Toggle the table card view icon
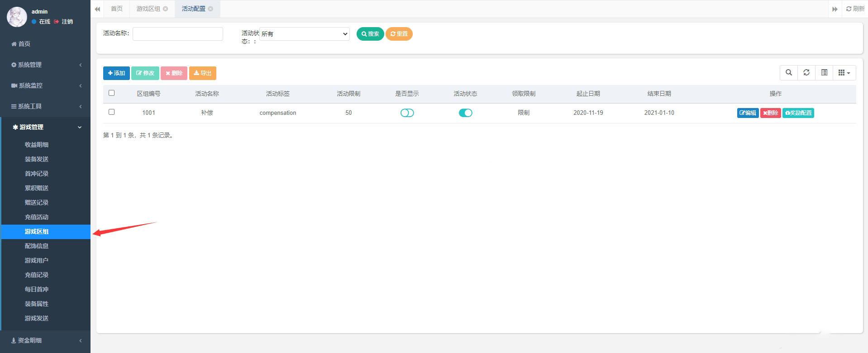Screen dimensions: 868x353 (x=824, y=73)
